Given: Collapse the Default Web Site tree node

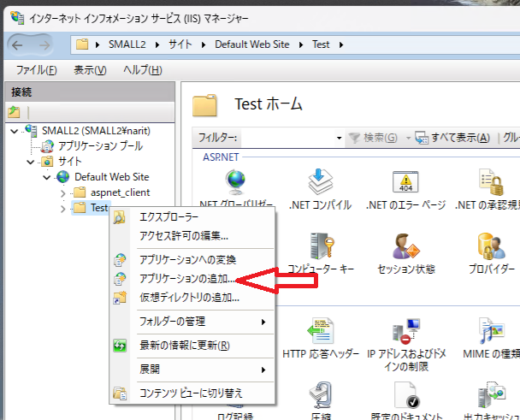Looking at the screenshot, I should (47, 177).
